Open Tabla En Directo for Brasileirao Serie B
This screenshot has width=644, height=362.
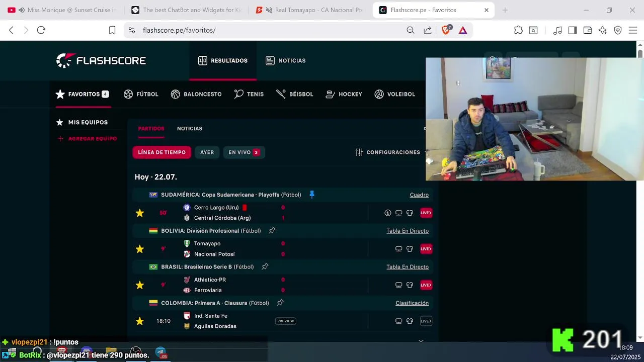(408, 267)
